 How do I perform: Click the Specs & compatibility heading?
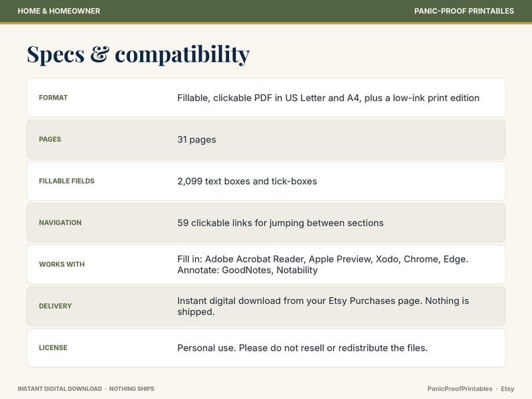(x=138, y=54)
